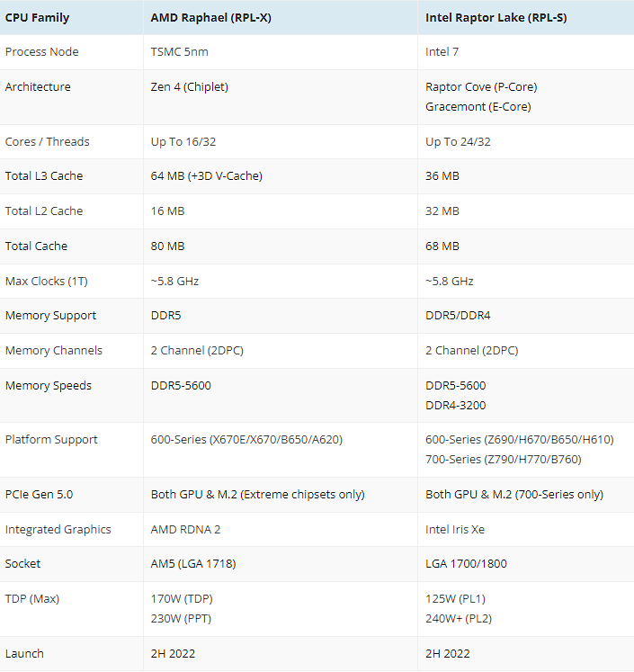
Task: Click the Memory Channels row label
Action: [54, 351]
